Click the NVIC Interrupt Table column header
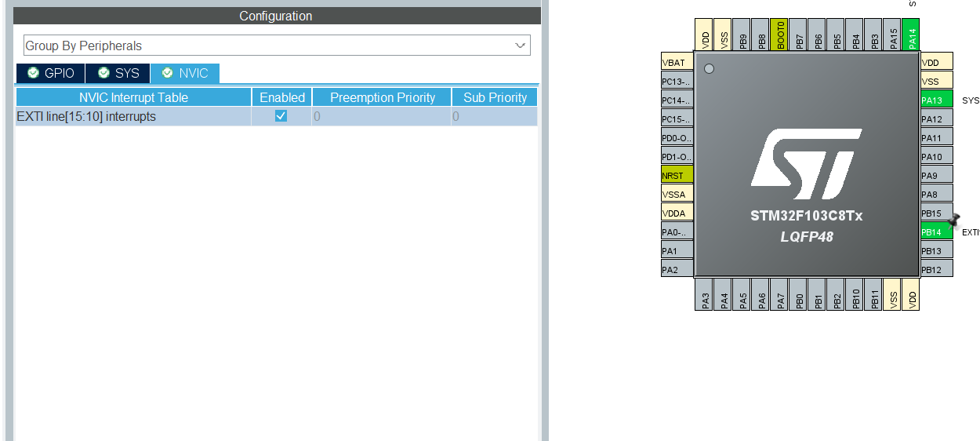Image resolution: width=980 pixels, height=441 pixels. tap(133, 97)
